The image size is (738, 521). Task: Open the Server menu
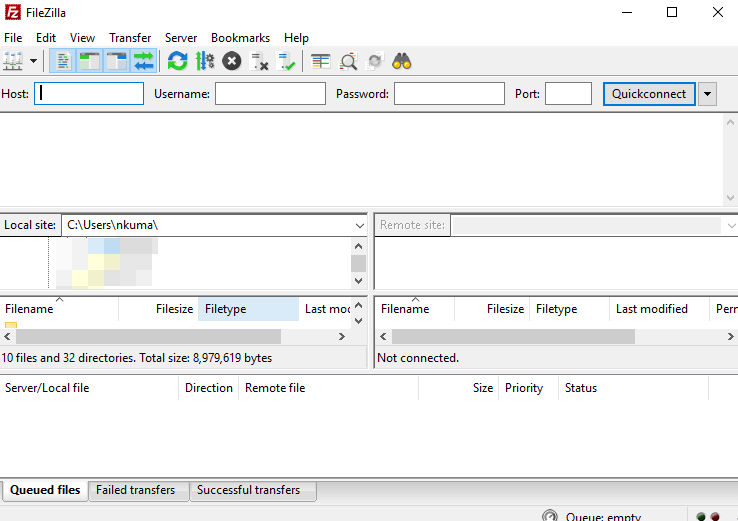click(181, 38)
